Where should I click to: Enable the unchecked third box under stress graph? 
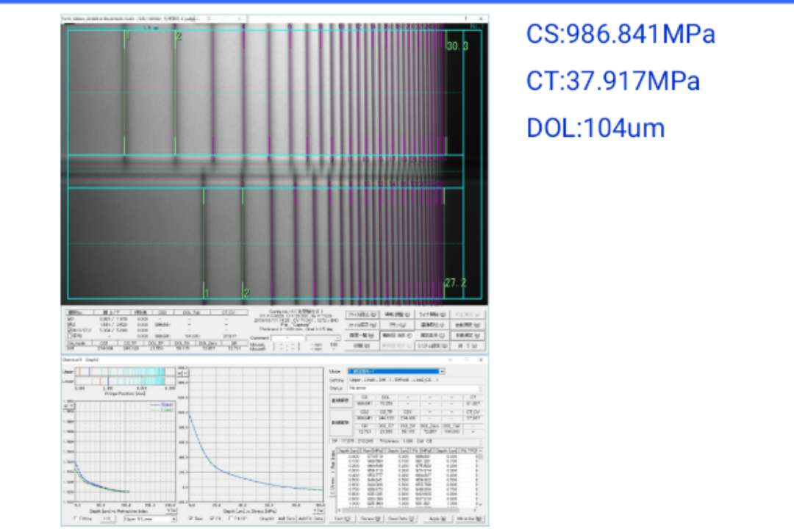click(232, 518)
